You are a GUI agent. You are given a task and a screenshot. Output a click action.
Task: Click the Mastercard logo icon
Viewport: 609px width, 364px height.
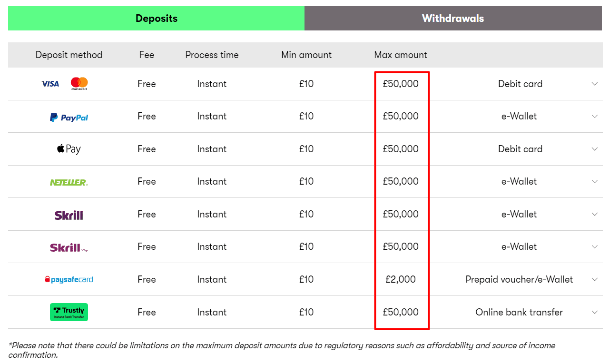(x=79, y=84)
